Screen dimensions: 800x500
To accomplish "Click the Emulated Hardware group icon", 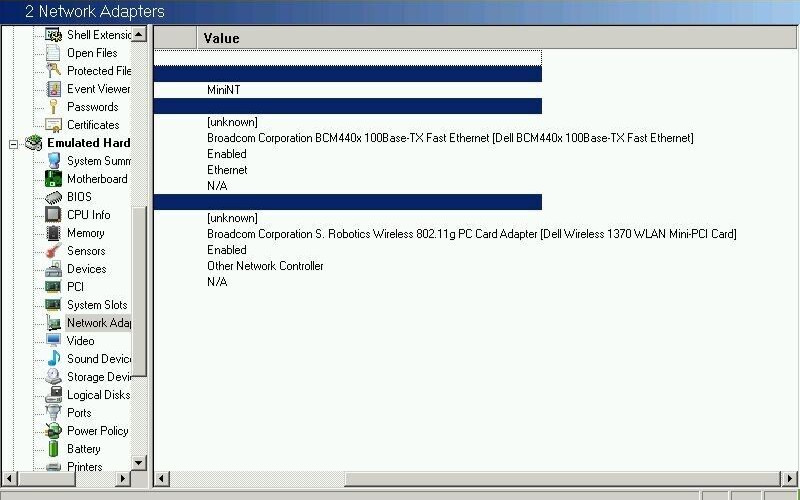I will click(x=34, y=143).
